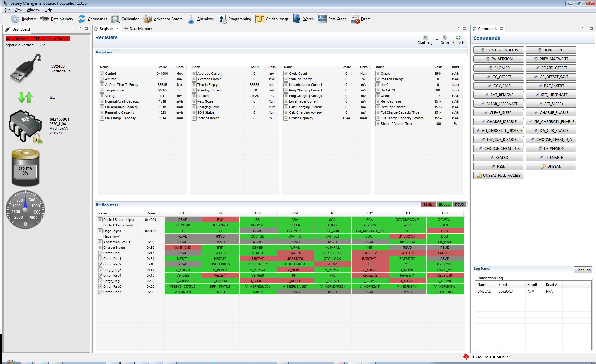
Task: Click the Start Log icon
Action: tap(425, 37)
